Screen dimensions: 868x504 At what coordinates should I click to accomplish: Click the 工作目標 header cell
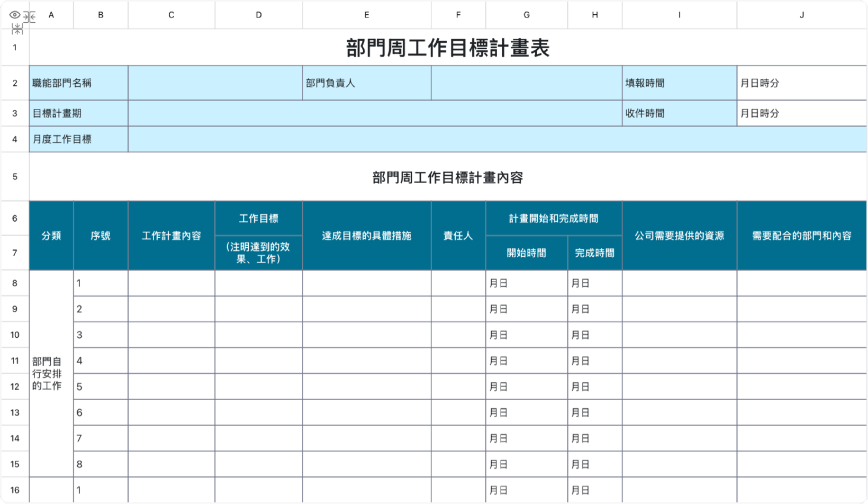[x=259, y=218]
